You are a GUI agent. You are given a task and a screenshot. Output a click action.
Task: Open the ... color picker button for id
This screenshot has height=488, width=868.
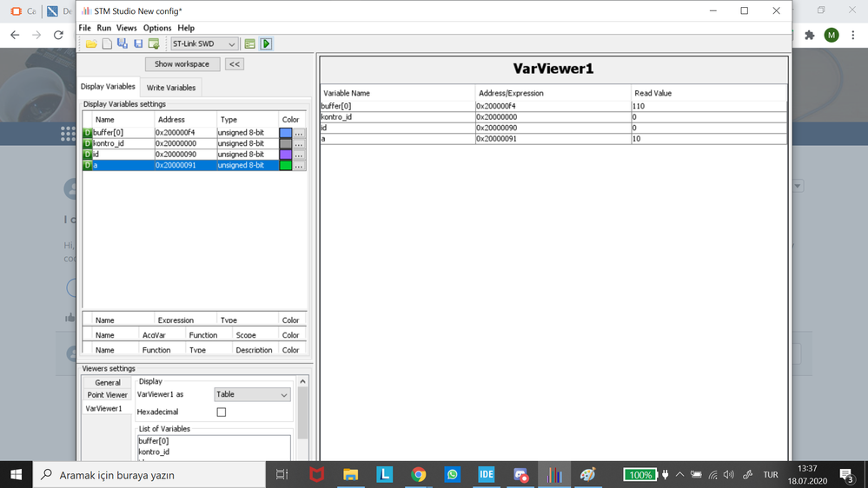pos(299,155)
